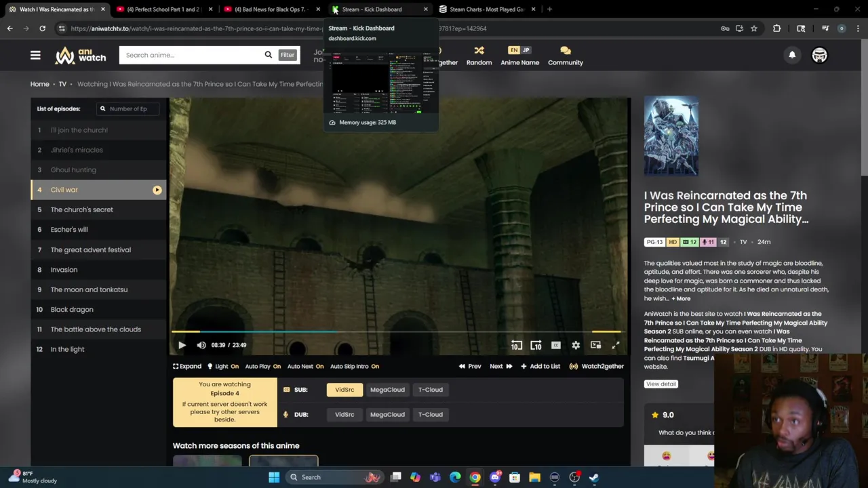The height and width of the screenshot is (488, 868).
Task: Switch to the Bad News for Black Ops 7 tab
Action: (x=271, y=9)
